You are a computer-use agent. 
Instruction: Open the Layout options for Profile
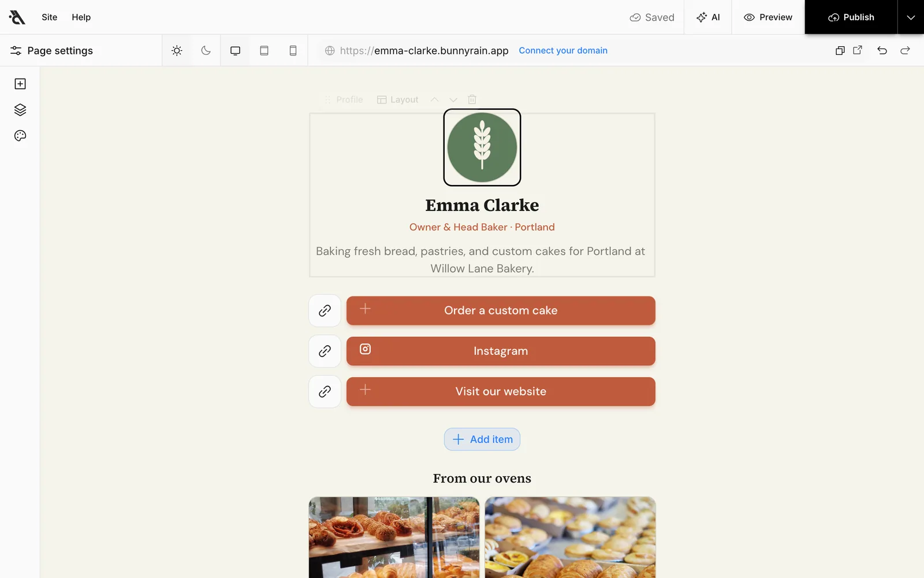click(397, 99)
